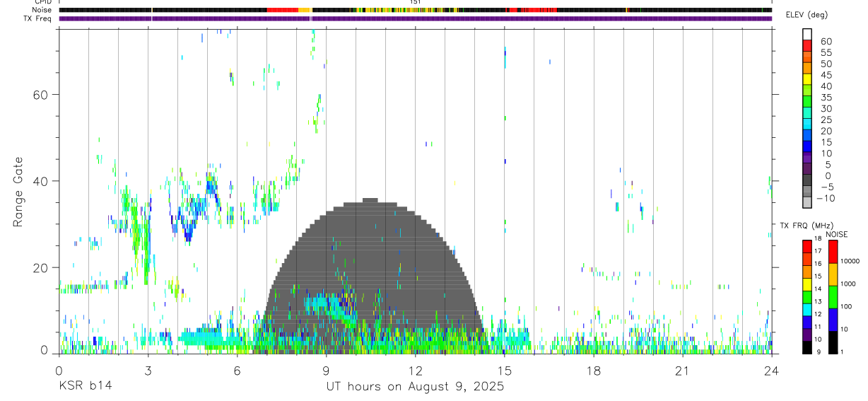Viewport: 868px width, 401px height.
Task: Click the x-axis tick label '15'
Action: pos(505,371)
